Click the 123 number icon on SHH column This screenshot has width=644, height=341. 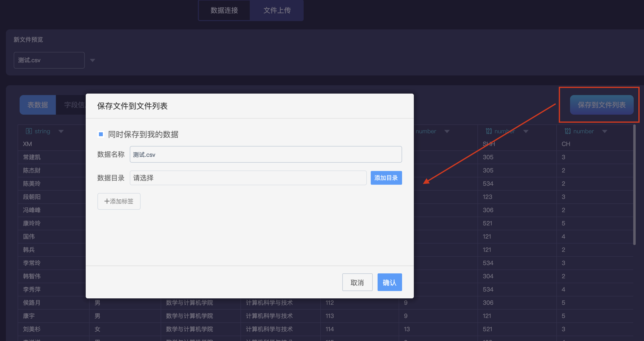click(x=489, y=131)
